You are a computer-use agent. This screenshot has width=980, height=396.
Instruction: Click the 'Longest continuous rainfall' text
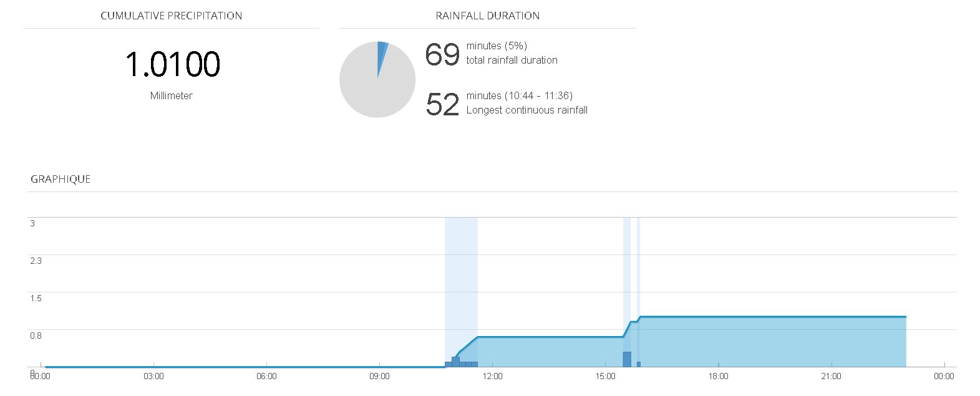526,110
